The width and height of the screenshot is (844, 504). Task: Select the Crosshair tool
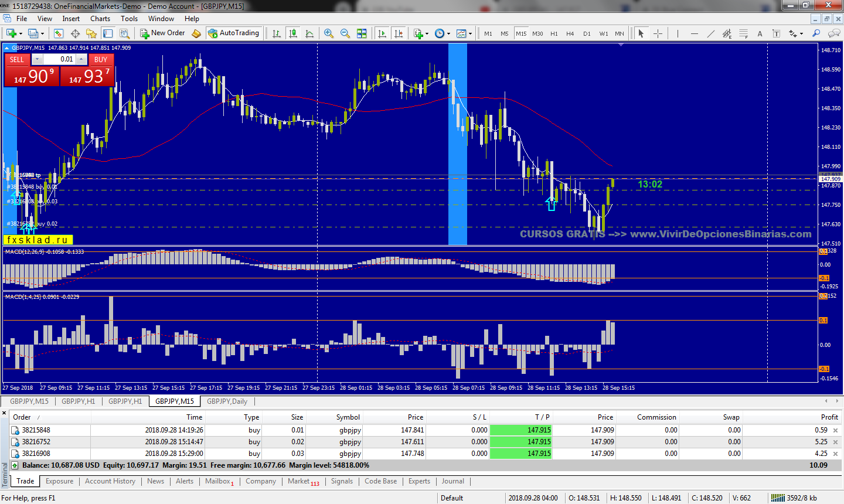tap(658, 33)
